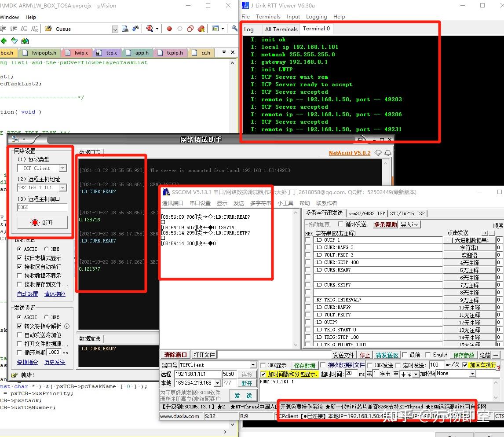
Task: Click the Find in Files icon
Action: (125, 29)
